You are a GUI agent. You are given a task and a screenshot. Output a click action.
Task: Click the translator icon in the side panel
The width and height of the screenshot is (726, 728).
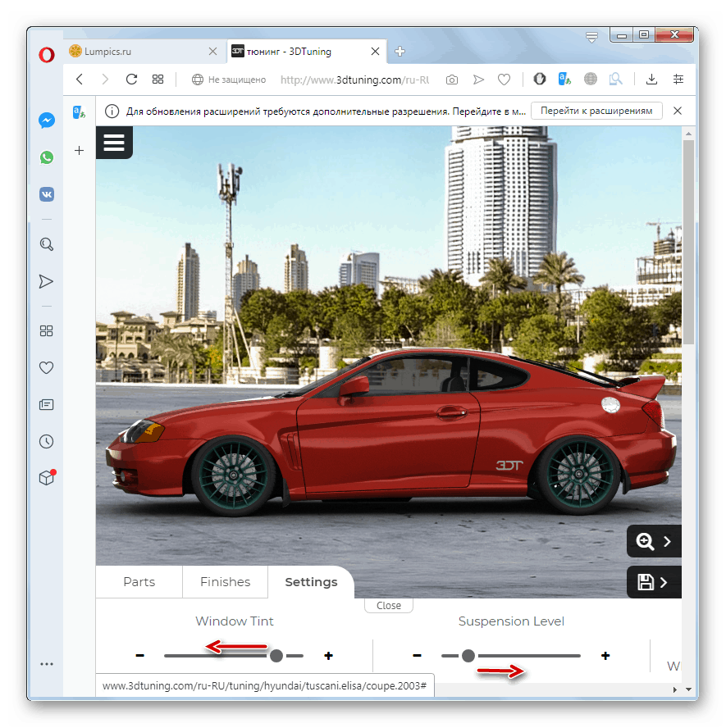[80, 111]
